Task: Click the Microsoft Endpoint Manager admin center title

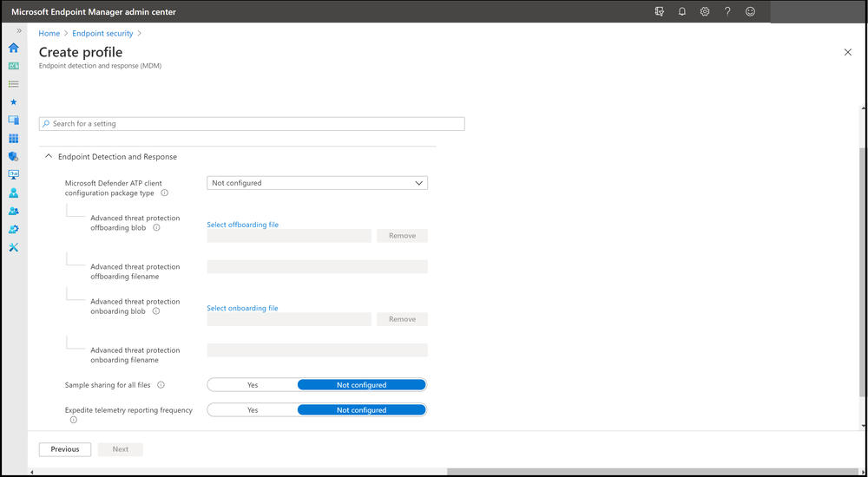Action: [94, 11]
